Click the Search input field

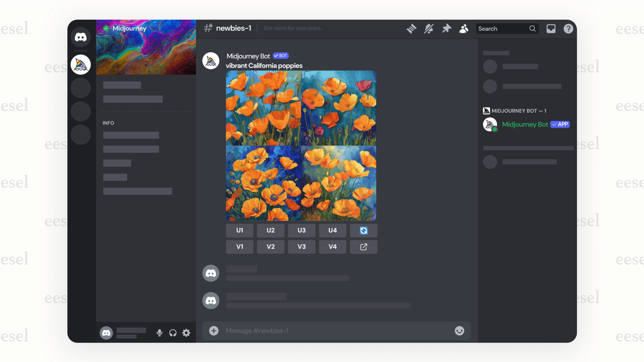(502, 28)
